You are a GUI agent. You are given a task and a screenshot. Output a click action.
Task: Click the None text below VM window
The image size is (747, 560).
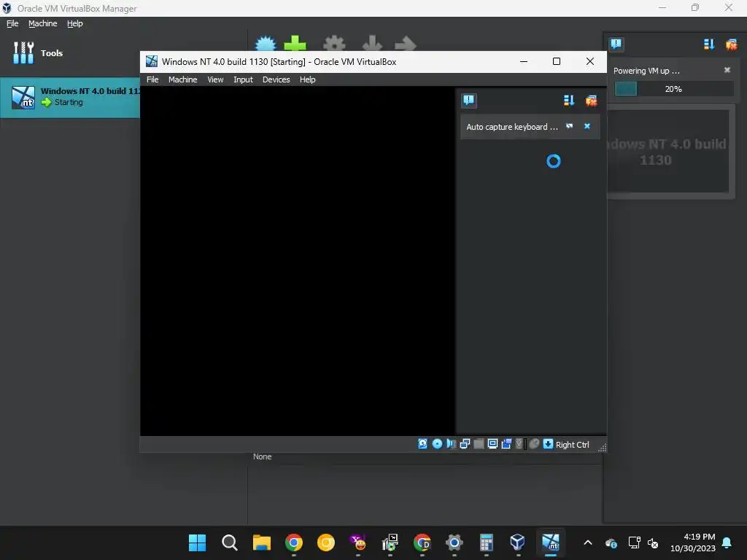(262, 456)
